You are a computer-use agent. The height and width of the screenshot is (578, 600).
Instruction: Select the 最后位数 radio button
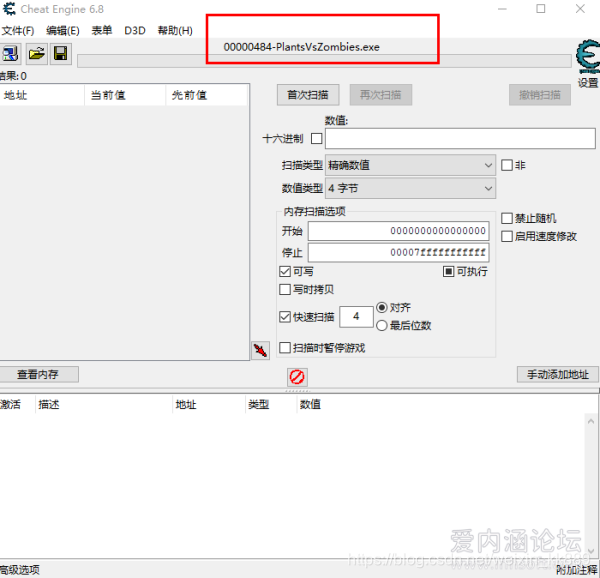coord(382,326)
